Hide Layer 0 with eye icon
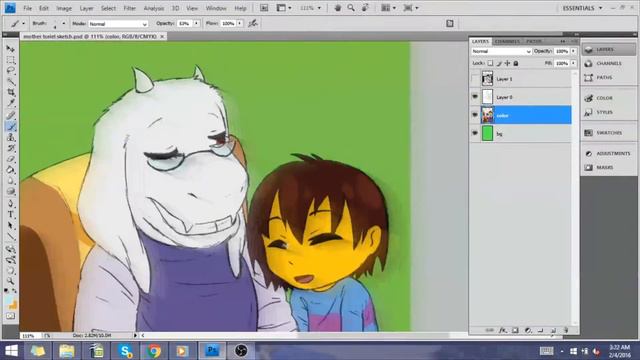Image resolution: width=640 pixels, height=360 pixels. (475, 97)
